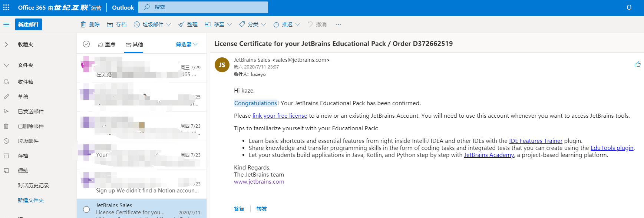
Task: Expand the 移至 dropdown chevron
Action: click(229, 24)
